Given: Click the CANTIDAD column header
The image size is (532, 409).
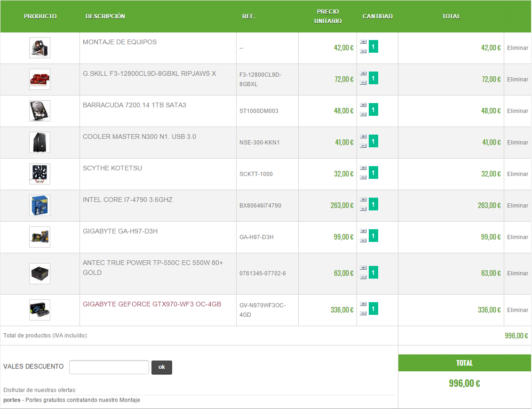Looking at the screenshot, I should [x=377, y=16].
